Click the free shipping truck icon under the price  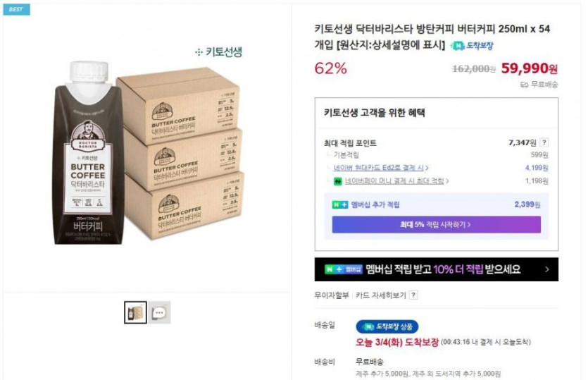pyautogui.click(x=524, y=85)
